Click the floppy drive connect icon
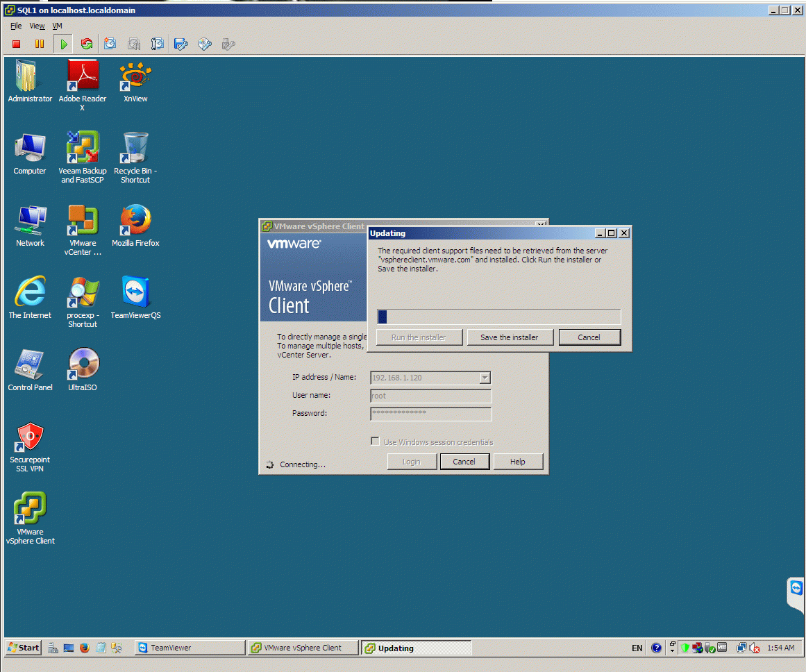This screenshot has width=806, height=672. pyautogui.click(x=181, y=44)
